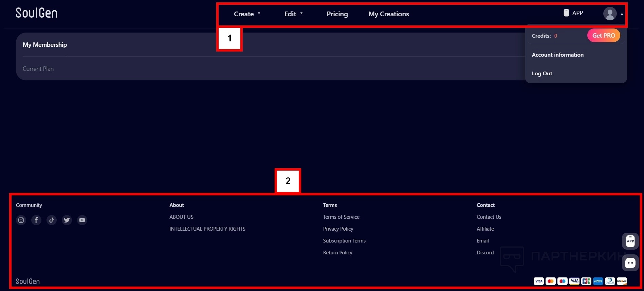644x291 pixels.
Task: Click the Mastercard payment icon
Action: pyautogui.click(x=550, y=281)
